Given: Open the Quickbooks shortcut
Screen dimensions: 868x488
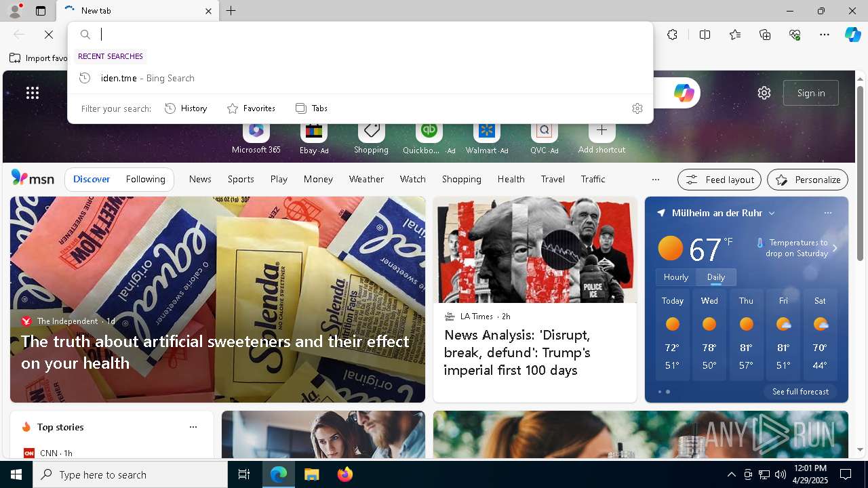Looking at the screenshot, I should 429,139.
